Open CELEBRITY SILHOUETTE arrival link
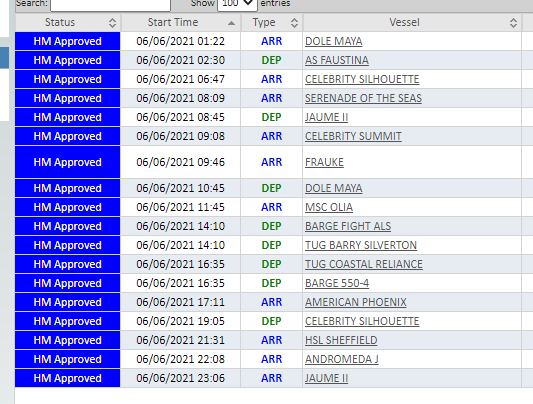 362,79
